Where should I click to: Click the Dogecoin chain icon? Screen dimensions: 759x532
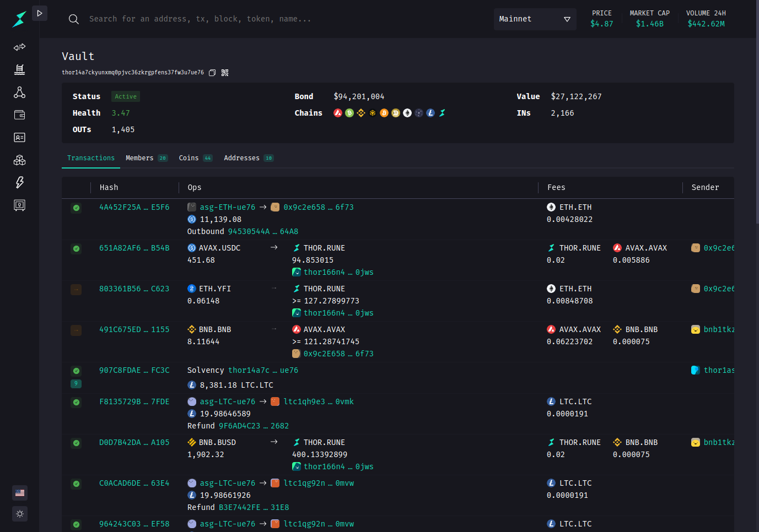tap(396, 113)
